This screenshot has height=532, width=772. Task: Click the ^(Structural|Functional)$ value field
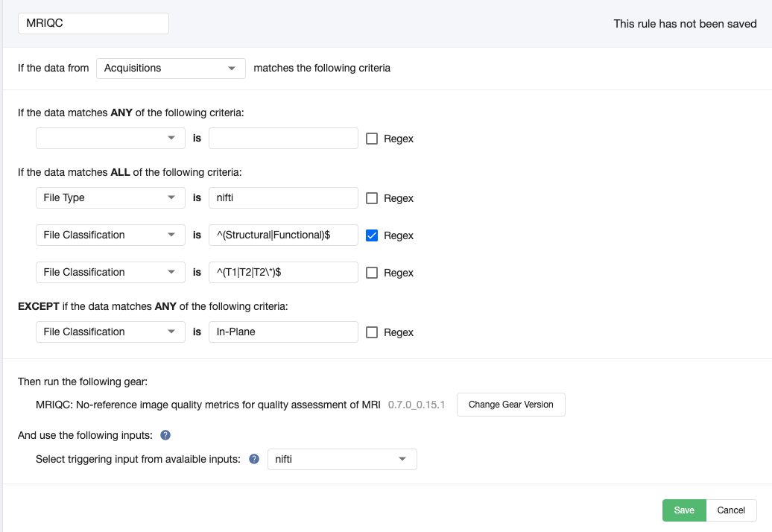[283, 235]
